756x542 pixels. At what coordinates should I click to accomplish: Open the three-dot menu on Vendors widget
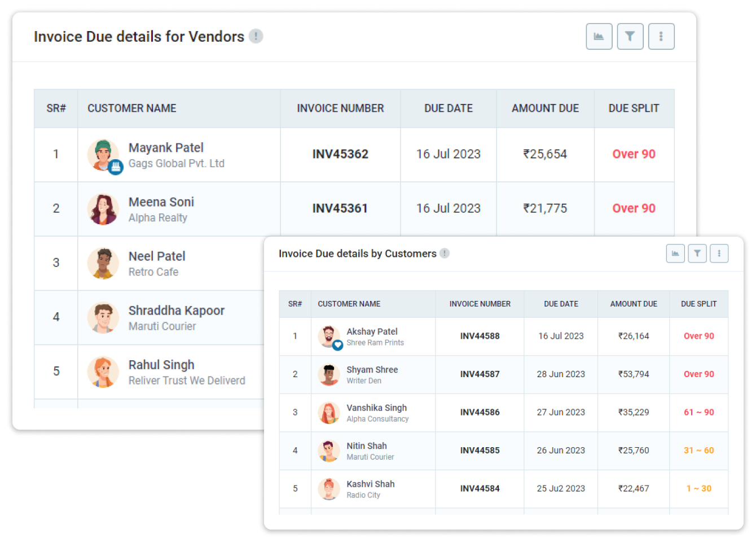(x=661, y=36)
